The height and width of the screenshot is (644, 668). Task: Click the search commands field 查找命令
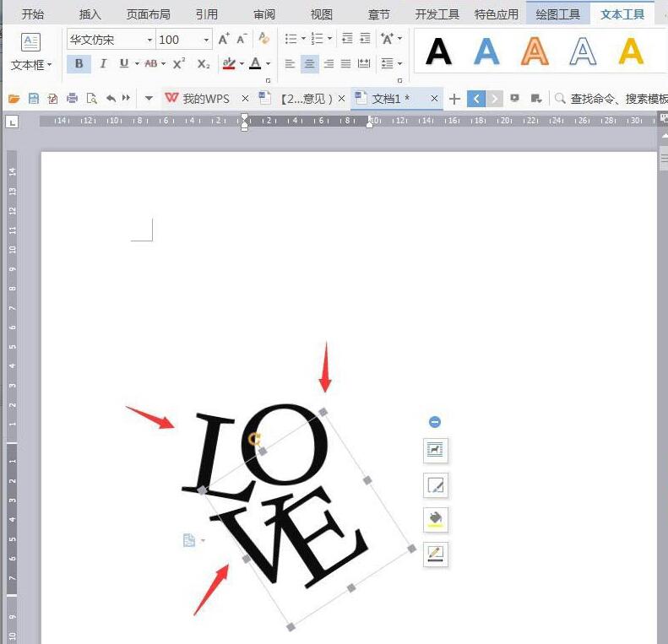click(613, 99)
